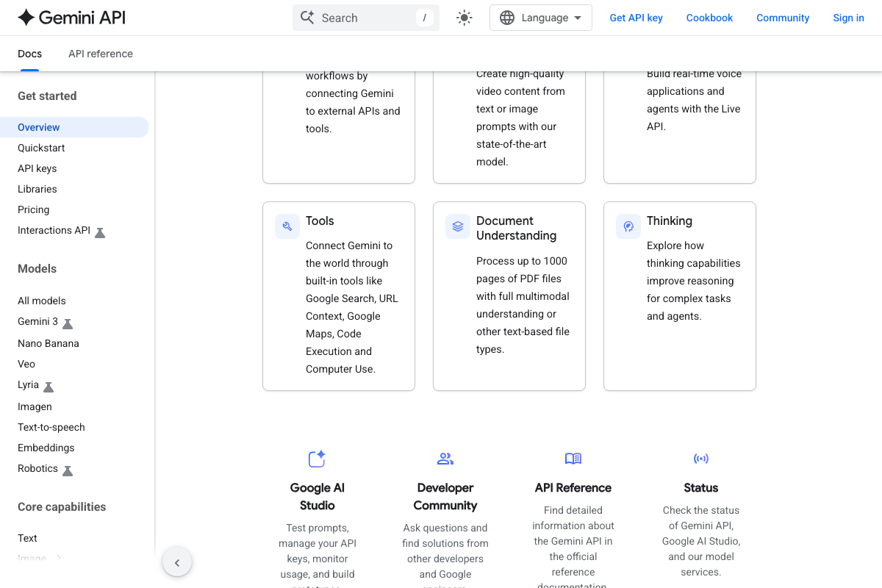Click the Developer Community people icon
This screenshot has height=588, width=882.
[445, 458]
